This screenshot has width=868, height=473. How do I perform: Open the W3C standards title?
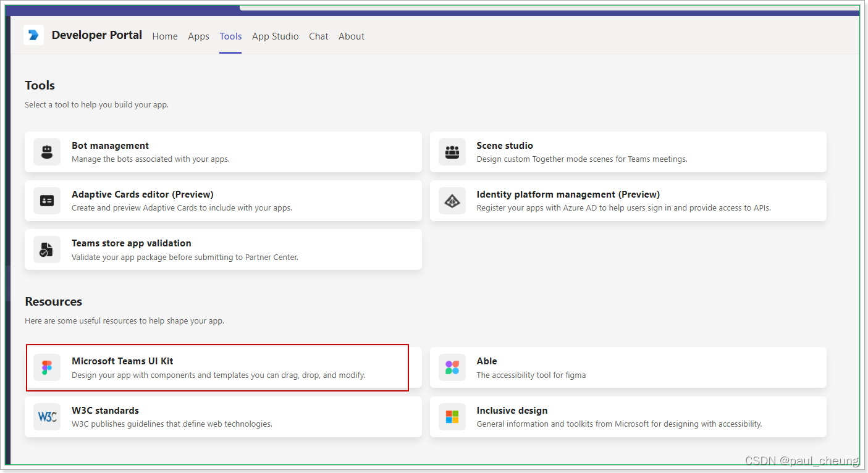point(105,411)
